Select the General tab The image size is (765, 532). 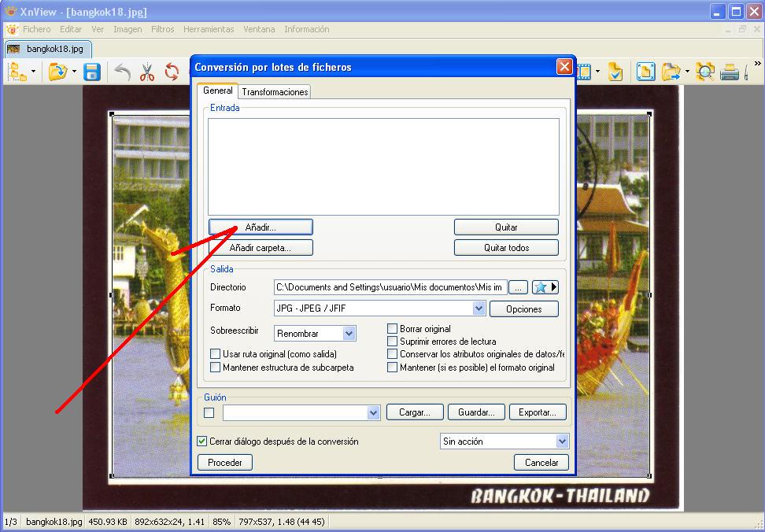click(x=217, y=91)
